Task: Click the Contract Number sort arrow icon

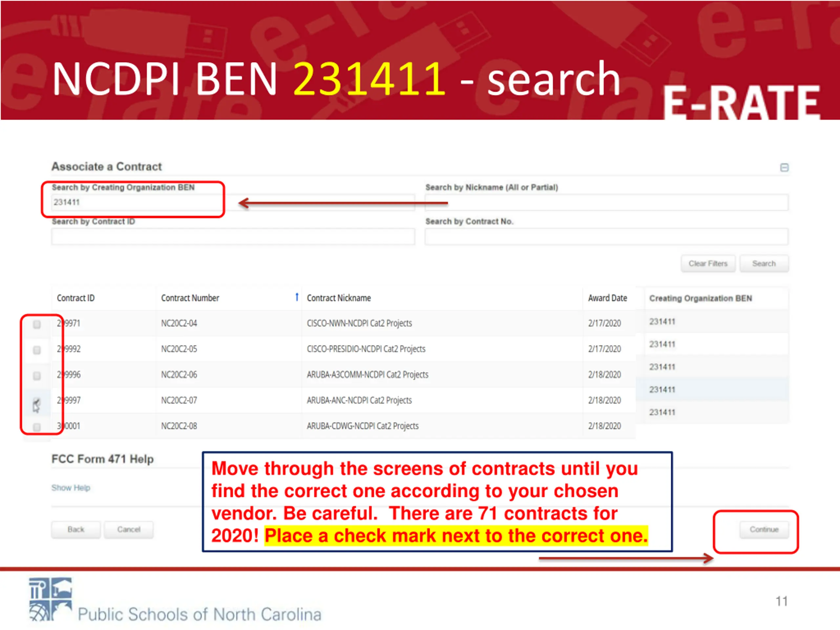Action: [x=297, y=297]
